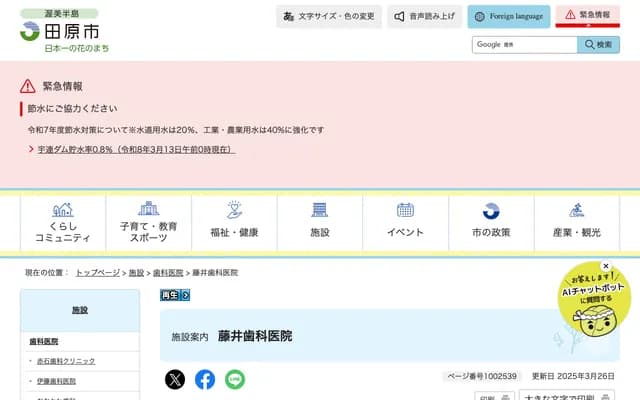Open 赤石歯科クリニック in sidebar
Screen dimensions: 640x400
(66, 361)
